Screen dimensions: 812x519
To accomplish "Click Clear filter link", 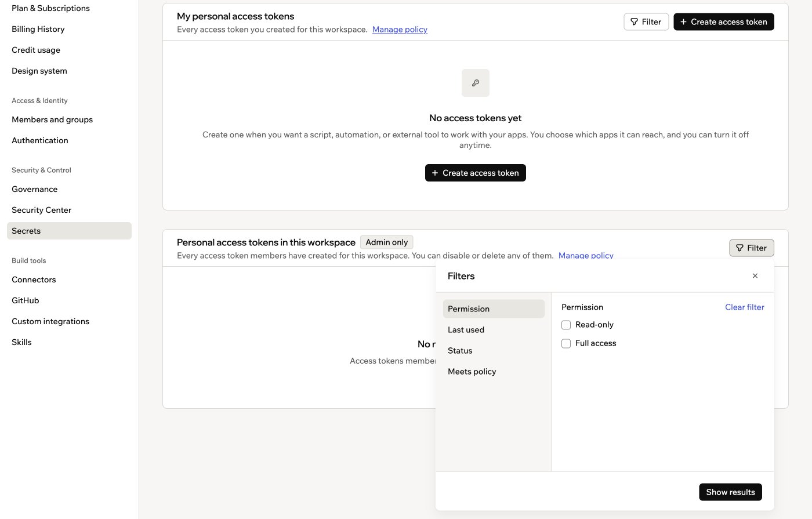I will (745, 307).
